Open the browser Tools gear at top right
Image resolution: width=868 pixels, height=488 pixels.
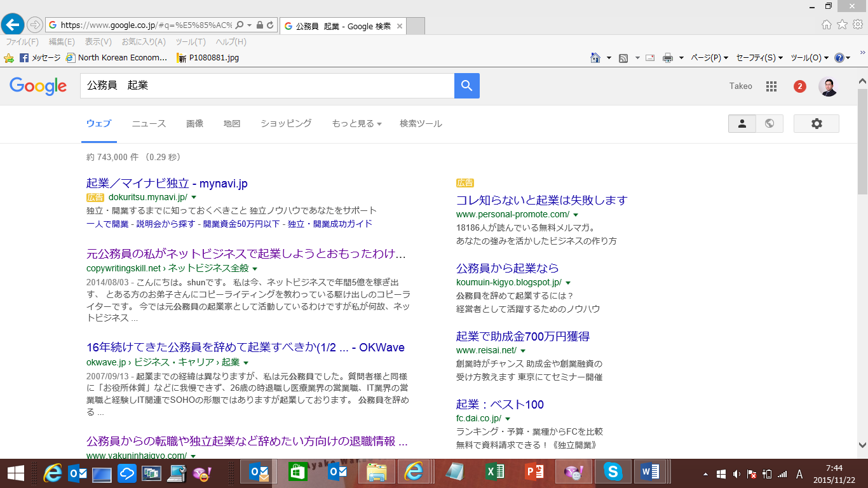(858, 25)
